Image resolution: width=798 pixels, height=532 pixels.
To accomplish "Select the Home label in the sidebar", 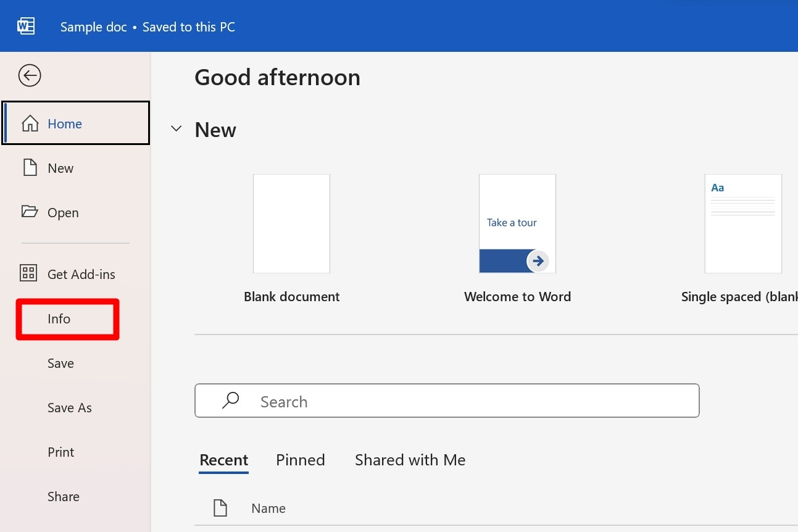I will pos(65,124).
